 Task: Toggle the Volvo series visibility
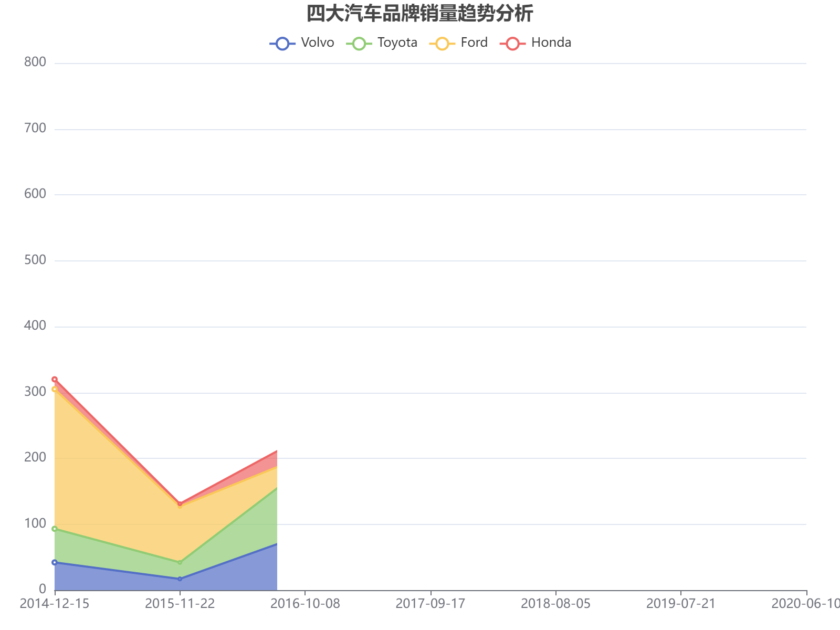click(317, 43)
